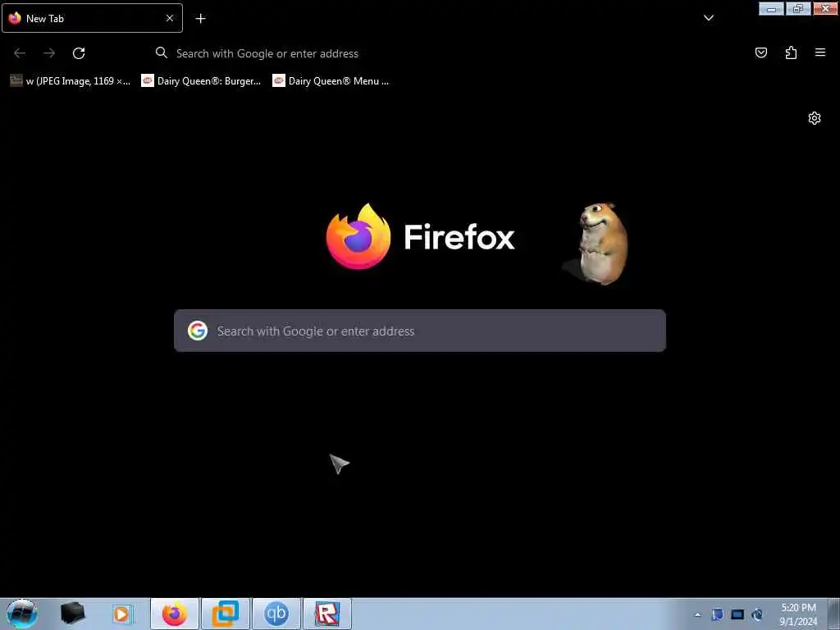This screenshot has width=840, height=630.
Task: Expand the list all tabs chevron
Action: click(708, 18)
